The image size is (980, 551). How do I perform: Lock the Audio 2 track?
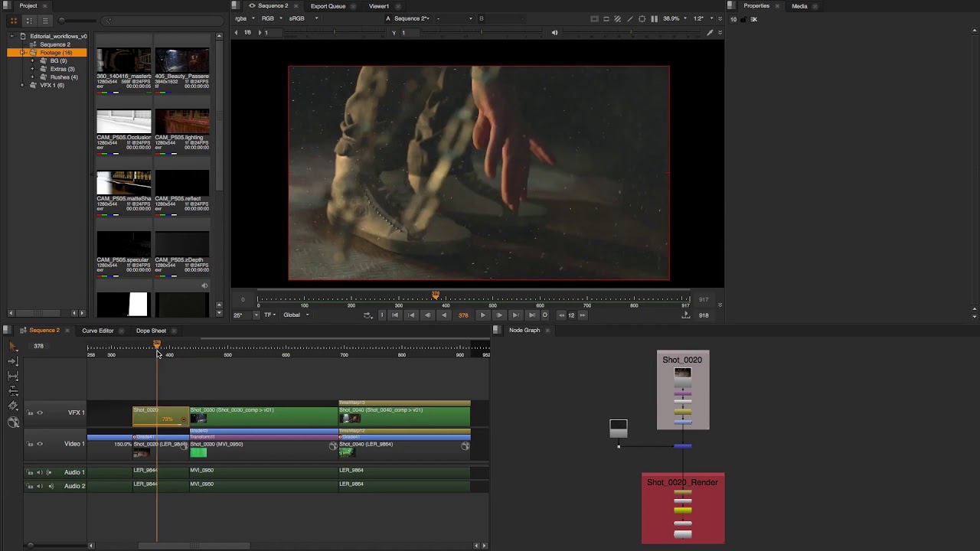coord(30,486)
